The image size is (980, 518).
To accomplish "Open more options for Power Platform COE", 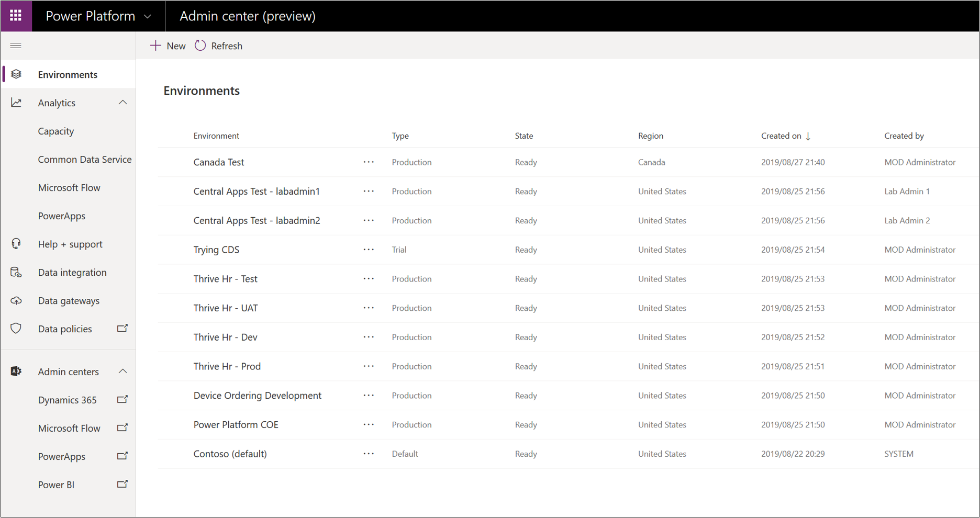I will click(x=369, y=425).
